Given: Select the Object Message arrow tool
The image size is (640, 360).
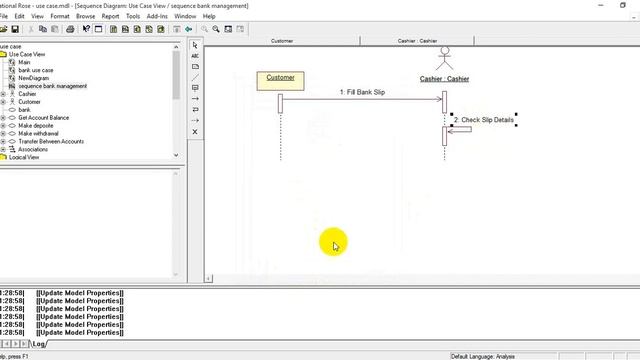Looking at the screenshot, I should tap(195, 99).
